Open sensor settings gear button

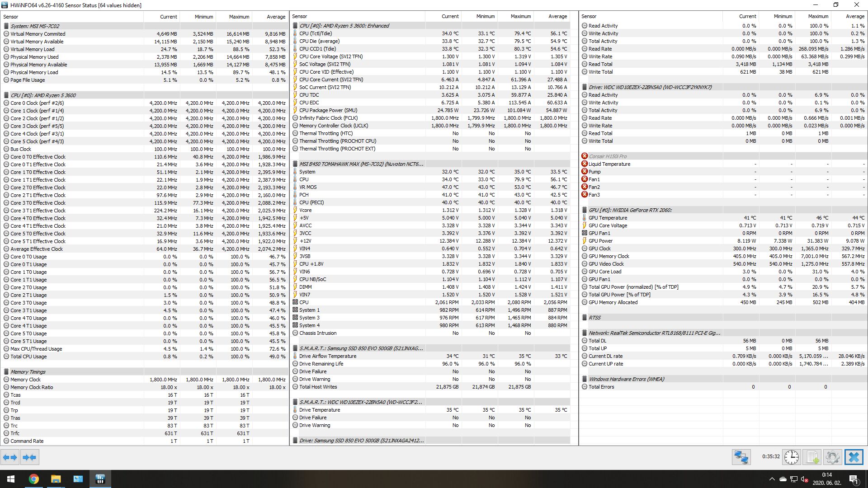[x=832, y=457]
